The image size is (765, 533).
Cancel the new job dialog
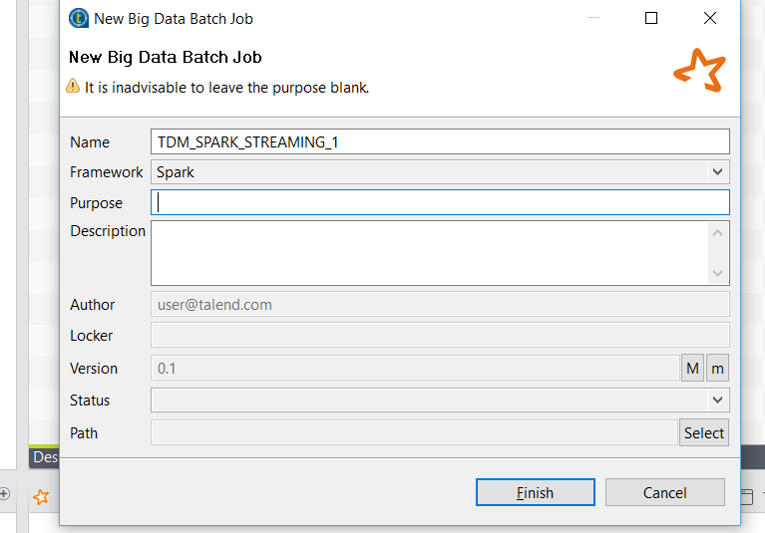click(665, 492)
